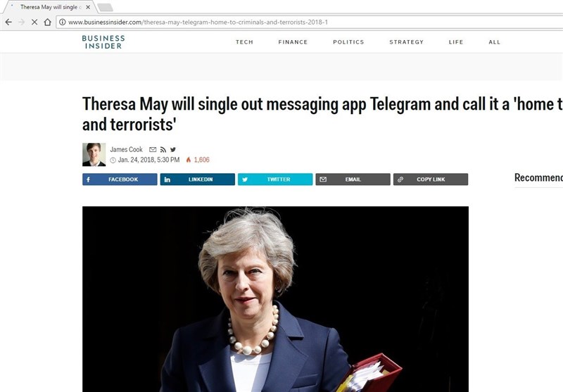Open the Strategy section
Viewport: 563px width, 392px height.
click(x=407, y=42)
